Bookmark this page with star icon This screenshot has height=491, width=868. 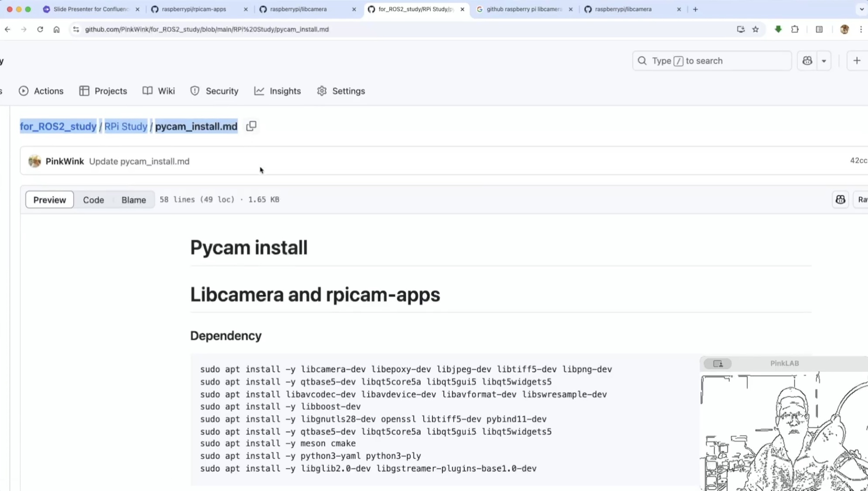(755, 29)
